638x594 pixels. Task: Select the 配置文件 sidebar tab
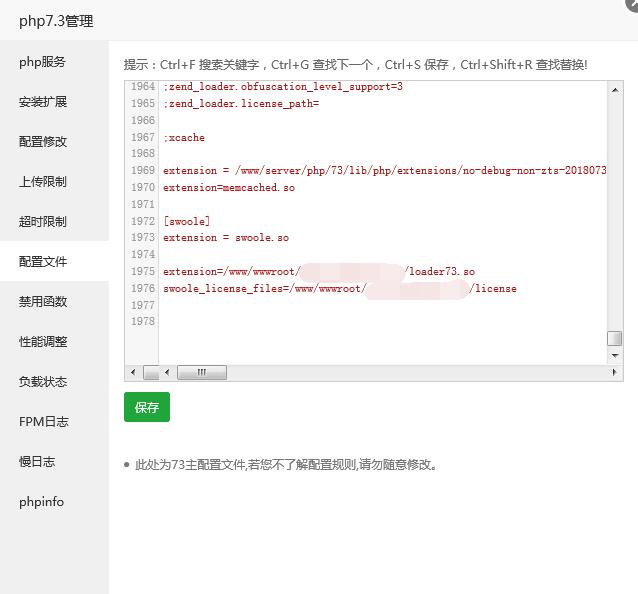click(x=42, y=262)
